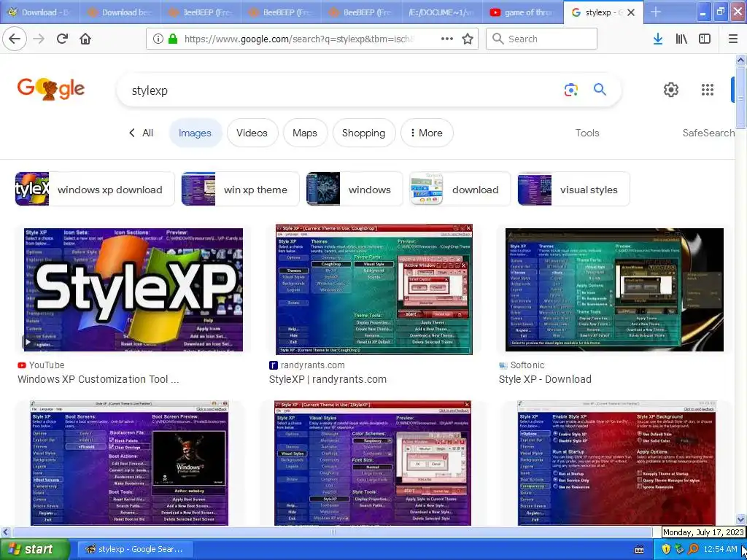Open the browser home page
The width and height of the screenshot is (747, 560).
tap(85, 39)
